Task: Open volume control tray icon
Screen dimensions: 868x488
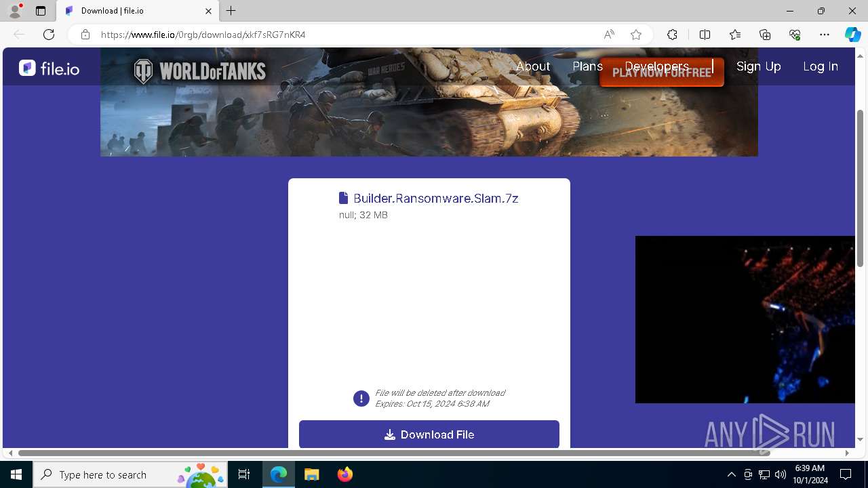Action: 781,474
